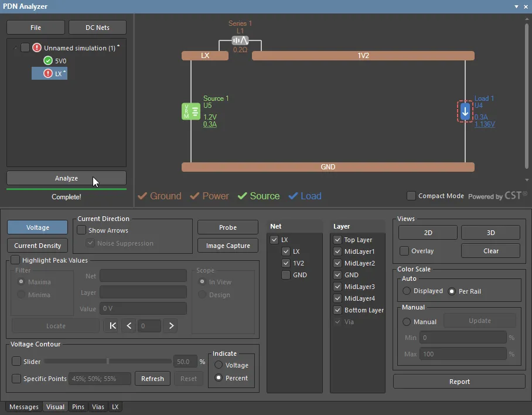Viewport: 532px width, 415px height.
Task: Click the red error icon beside LX
Action: click(47, 74)
